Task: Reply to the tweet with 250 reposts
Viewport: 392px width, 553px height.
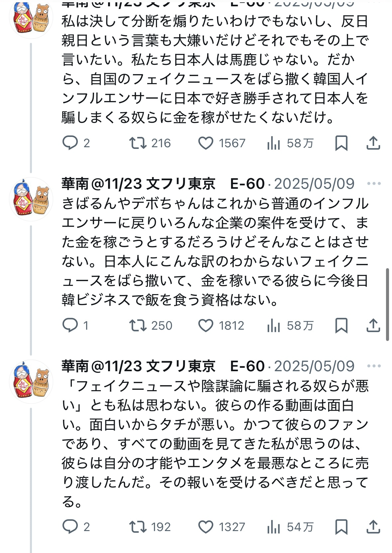Action: (x=70, y=326)
